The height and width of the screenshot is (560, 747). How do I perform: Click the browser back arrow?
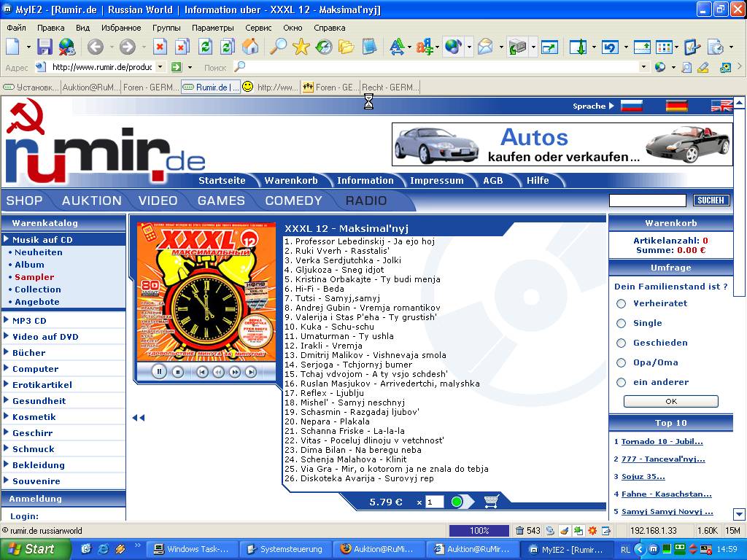coord(96,47)
